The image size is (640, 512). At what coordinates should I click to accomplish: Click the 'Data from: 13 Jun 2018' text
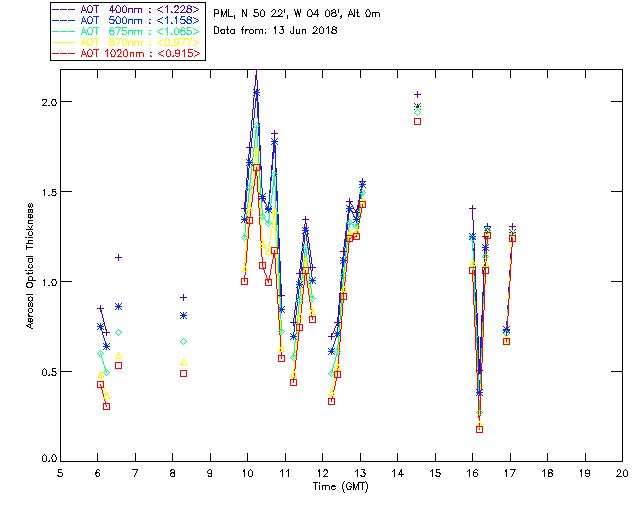click(276, 30)
